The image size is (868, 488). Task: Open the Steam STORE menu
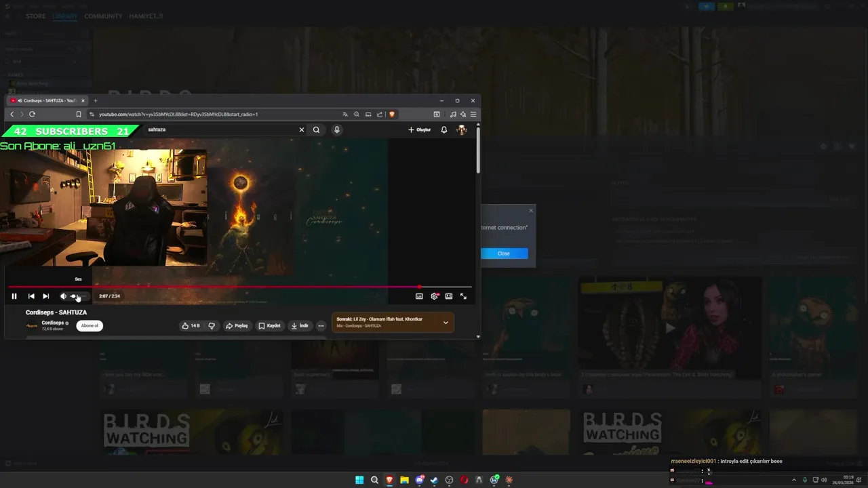click(x=36, y=16)
